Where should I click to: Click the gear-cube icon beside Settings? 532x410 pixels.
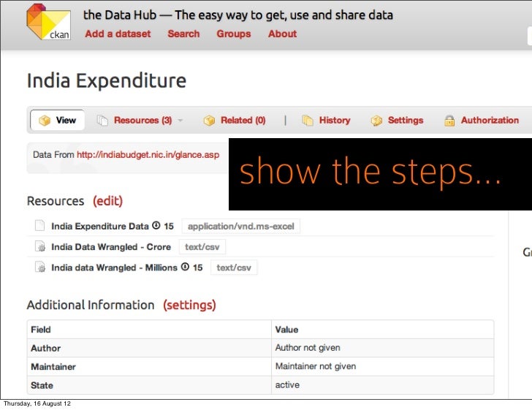376,121
